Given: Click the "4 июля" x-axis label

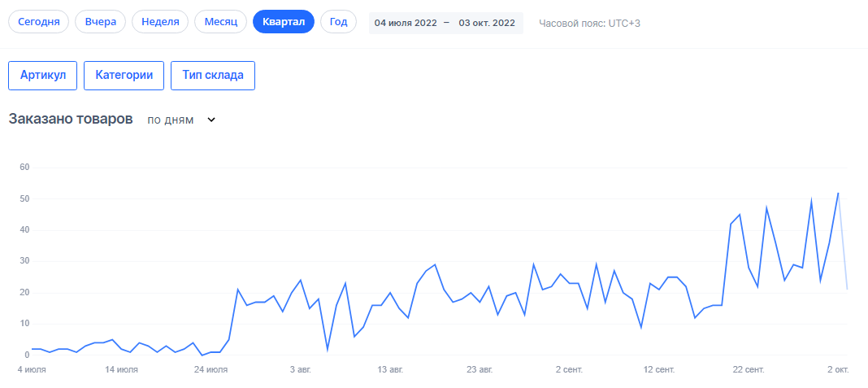Looking at the screenshot, I should [x=33, y=370].
